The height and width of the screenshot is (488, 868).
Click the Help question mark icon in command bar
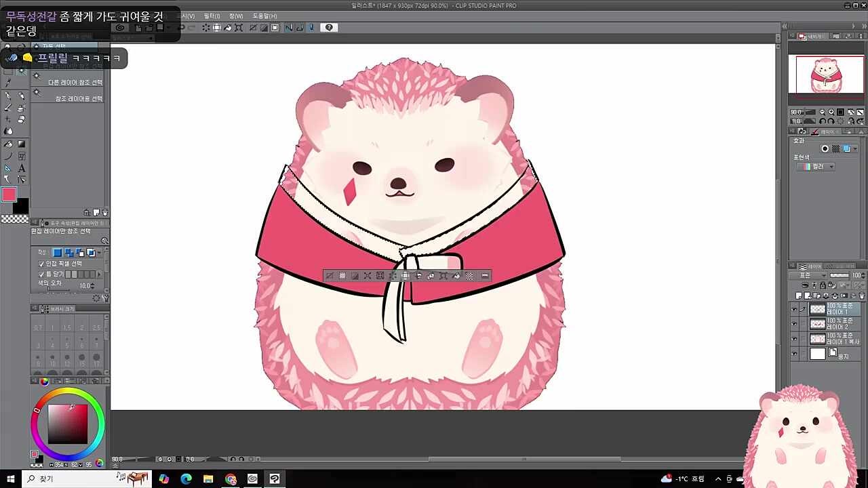coord(329,28)
